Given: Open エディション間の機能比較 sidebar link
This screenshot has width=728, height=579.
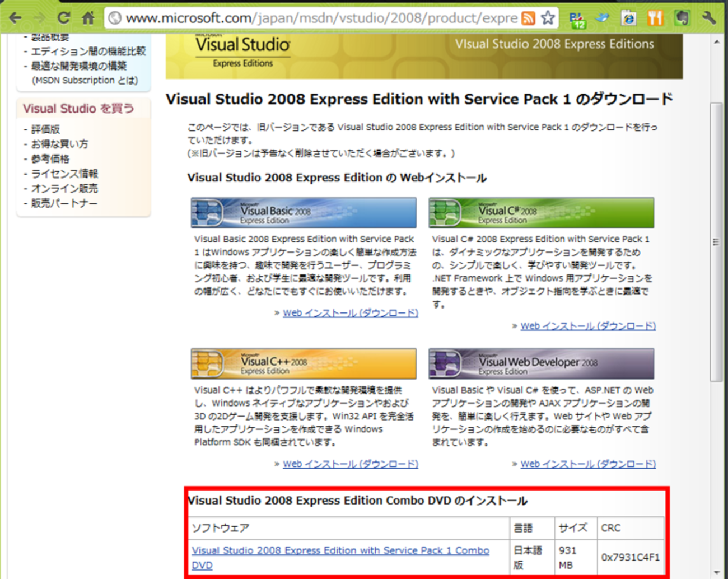Looking at the screenshot, I should [x=88, y=51].
